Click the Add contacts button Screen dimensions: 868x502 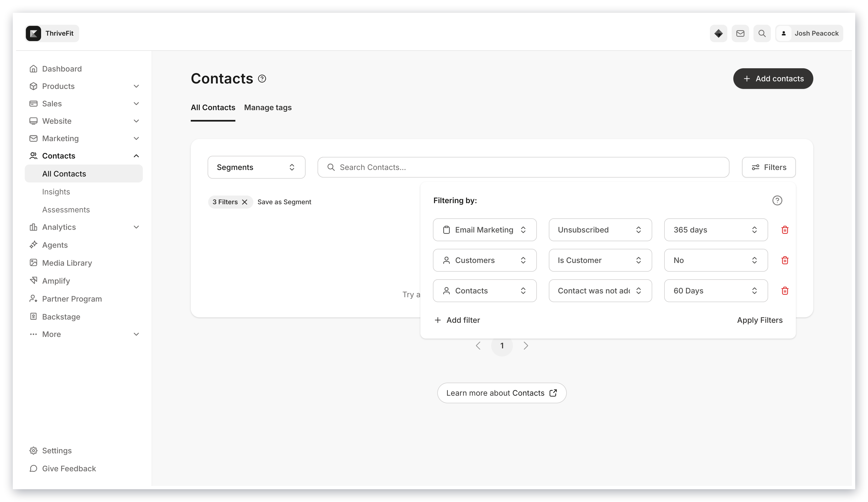pos(773,79)
